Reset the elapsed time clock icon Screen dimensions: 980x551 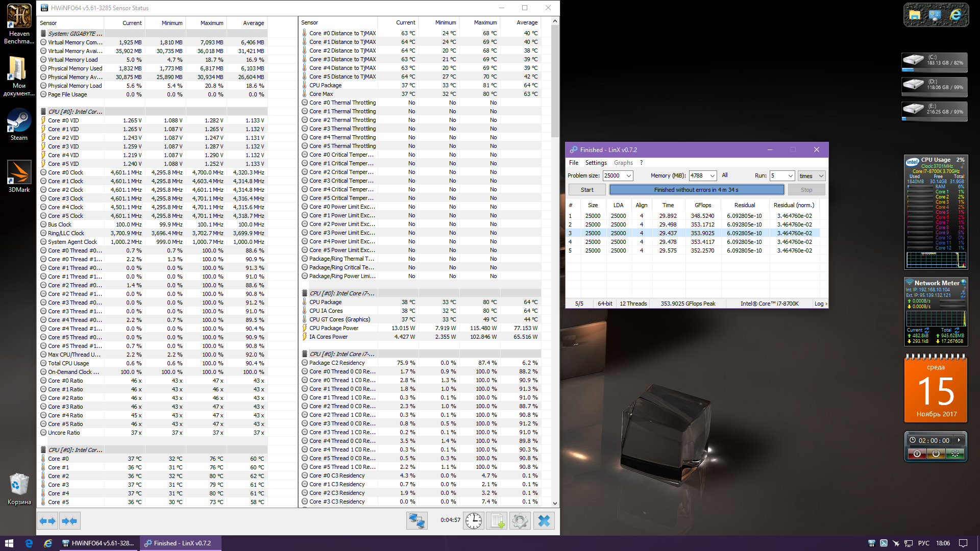(474, 521)
